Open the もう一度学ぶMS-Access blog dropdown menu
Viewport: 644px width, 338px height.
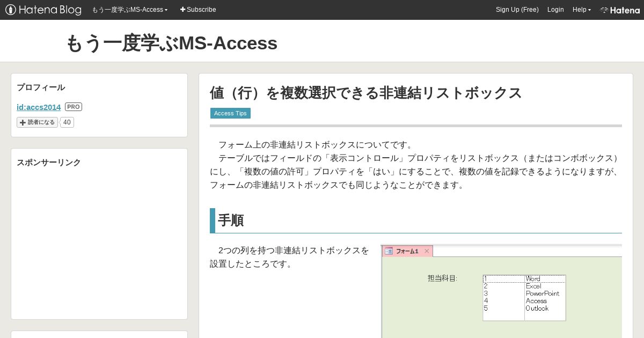pyautogui.click(x=130, y=10)
